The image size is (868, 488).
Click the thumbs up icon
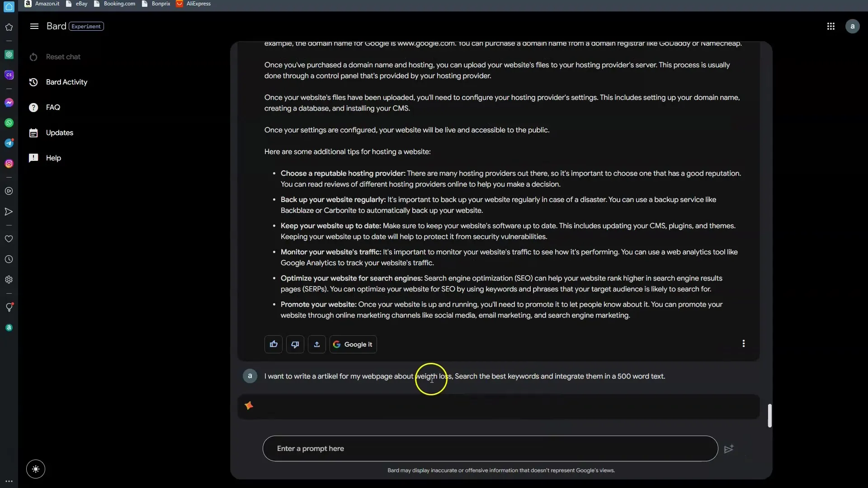pyautogui.click(x=274, y=344)
